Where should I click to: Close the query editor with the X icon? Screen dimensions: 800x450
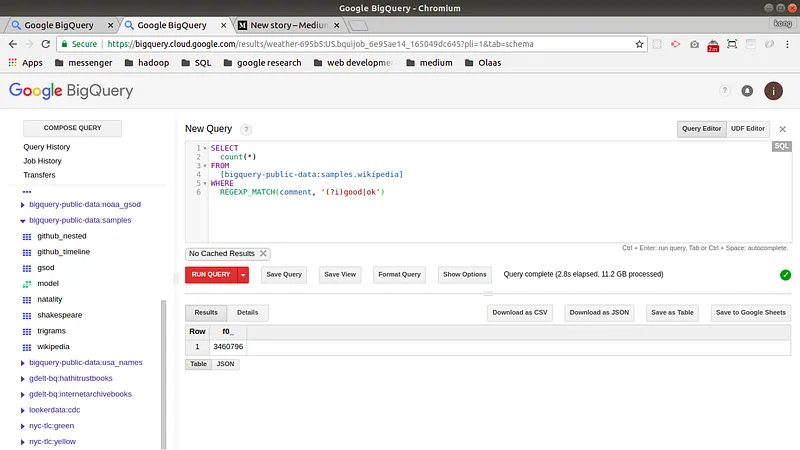[x=783, y=129]
